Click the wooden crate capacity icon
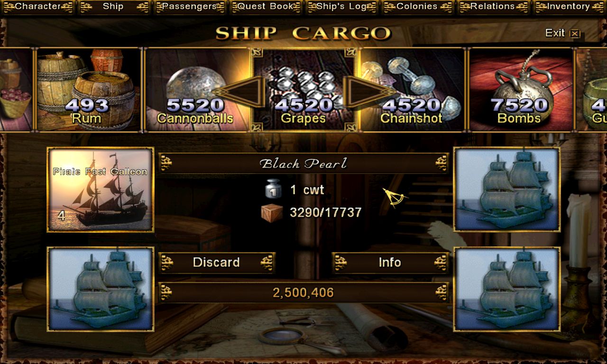The image size is (607, 364). [x=272, y=212]
